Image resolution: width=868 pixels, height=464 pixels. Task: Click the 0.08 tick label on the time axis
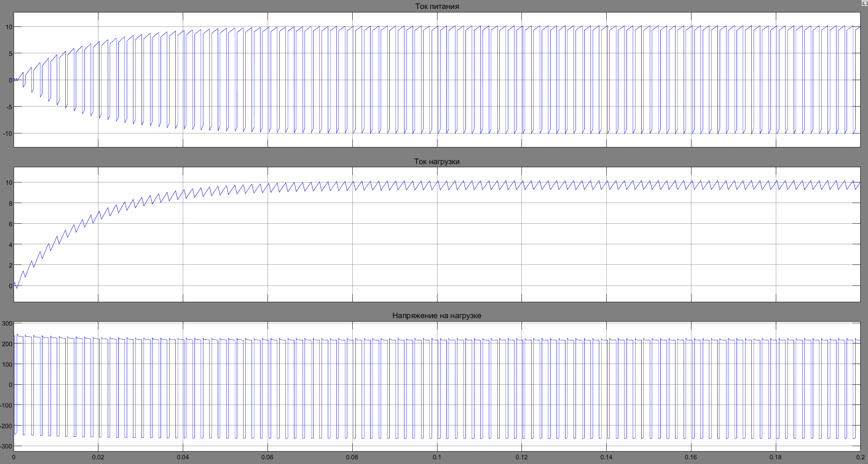(x=352, y=457)
